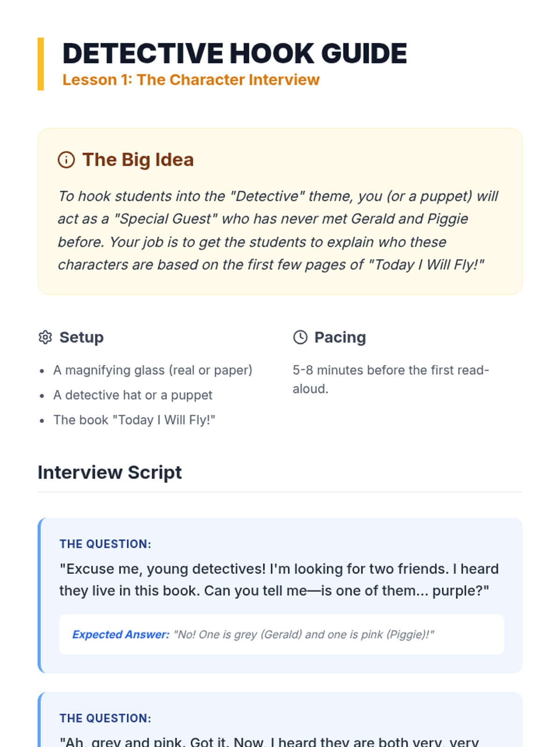Click the clock icon next to Pacing
560x747 pixels.
(300, 337)
